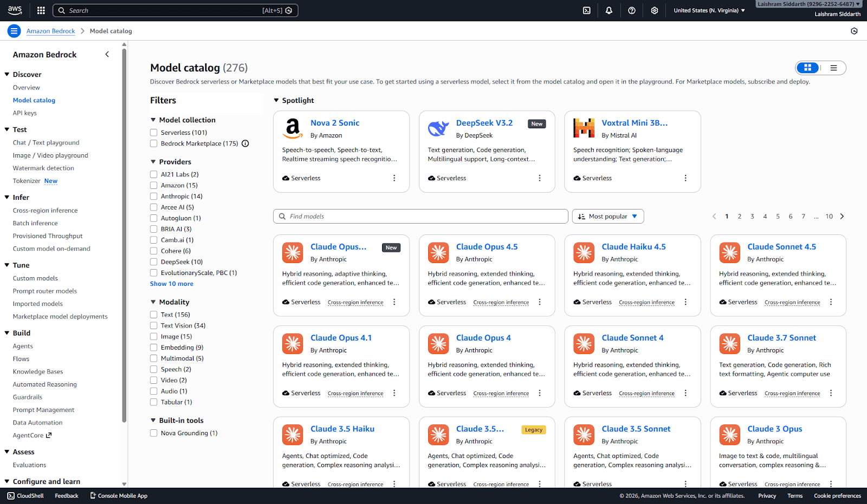The height and width of the screenshot is (504, 867).
Task: Collapse the Modality filter group
Action: [x=153, y=302]
